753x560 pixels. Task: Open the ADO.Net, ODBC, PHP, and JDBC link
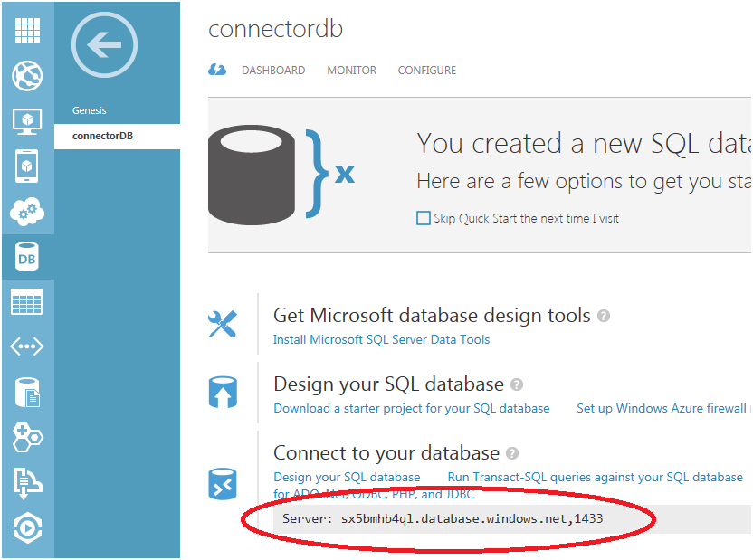pos(374,494)
